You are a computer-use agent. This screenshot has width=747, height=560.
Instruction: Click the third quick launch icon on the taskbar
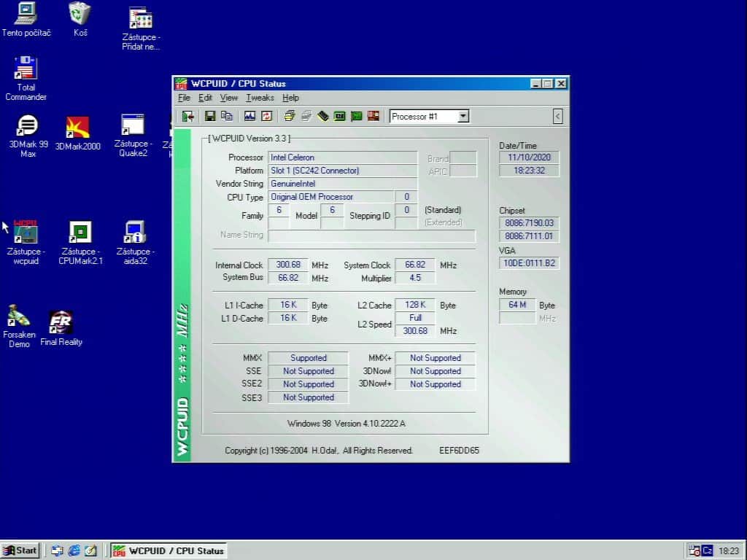point(90,551)
